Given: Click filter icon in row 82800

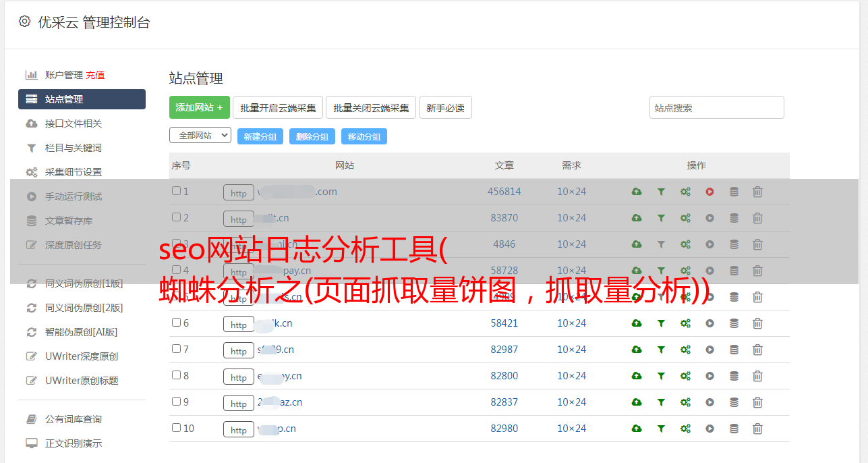Looking at the screenshot, I should pos(661,376).
